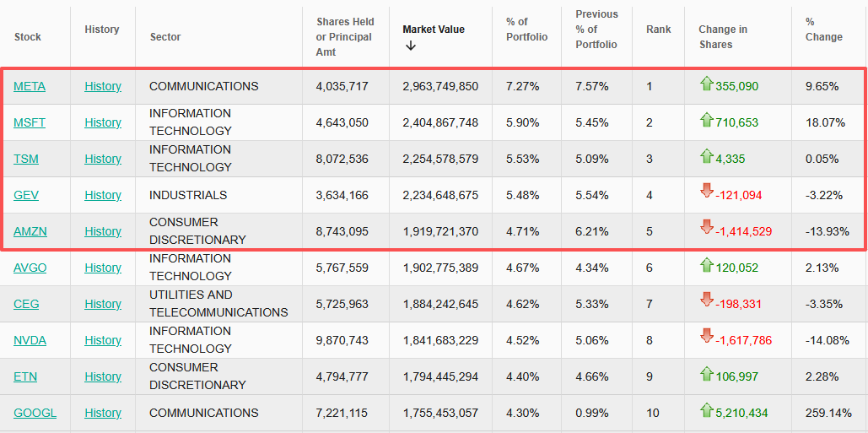This screenshot has height=433, width=868.
Task: Click the Sector column header
Action: (x=165, y=36)
